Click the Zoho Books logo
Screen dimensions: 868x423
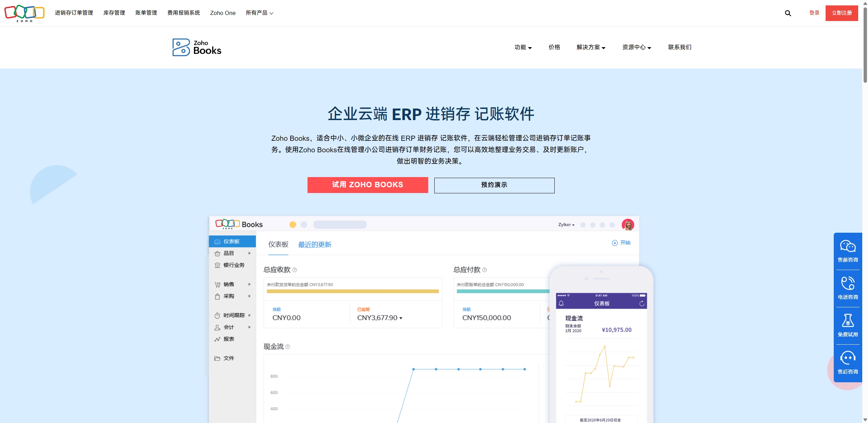(x=197, y=47)
